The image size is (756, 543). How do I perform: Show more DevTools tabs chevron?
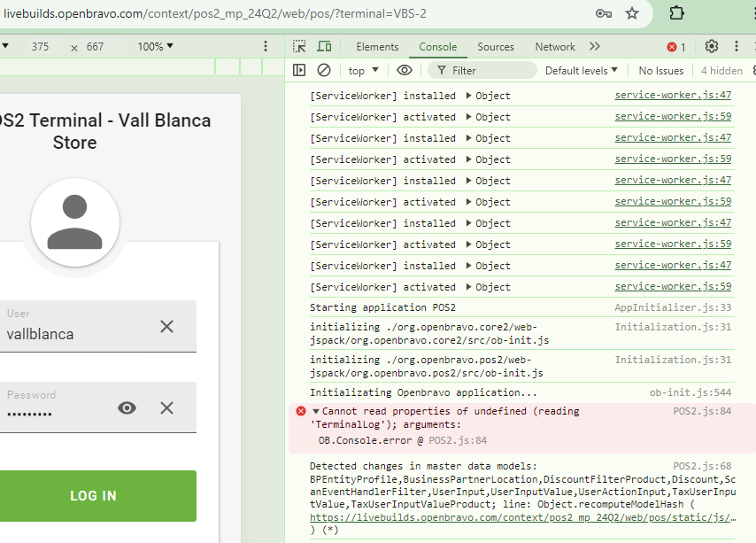pyautogui.click(x=595, y=46)
